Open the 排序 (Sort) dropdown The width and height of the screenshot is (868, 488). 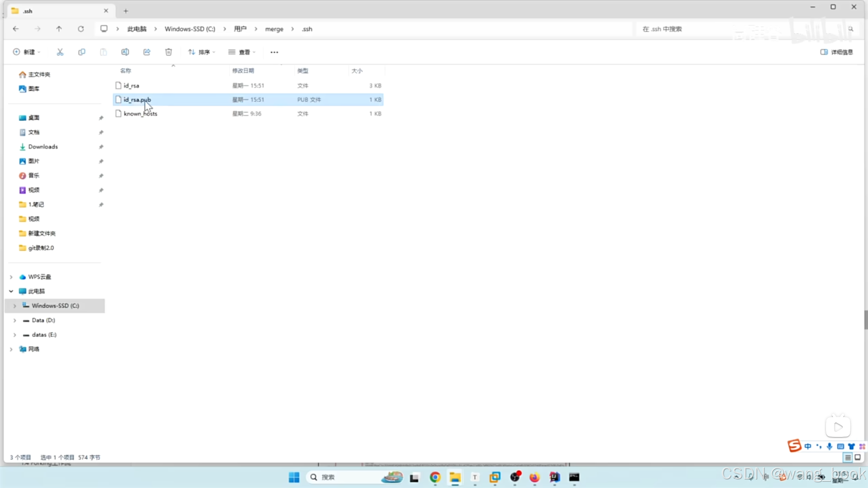pos(202,52)
